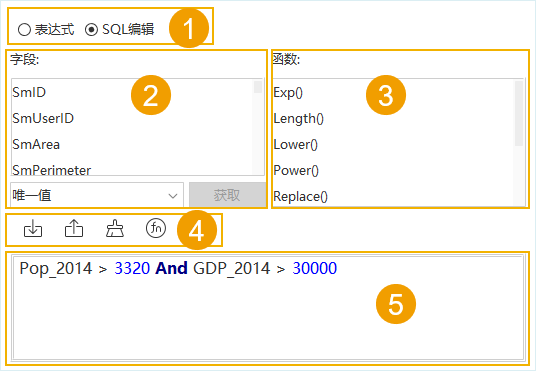Select the SQL编辑 radio button
The width and height of the screenshot is (536, 371).
[91, 29]
